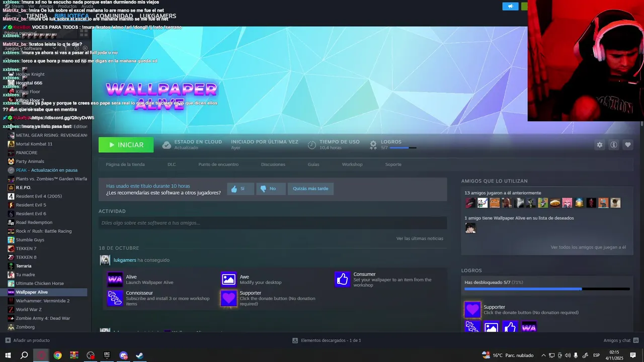The width and height of the screenshot is (644, 362).
Task: Open Elementos descargados status
Action: [x=327, y=340]
